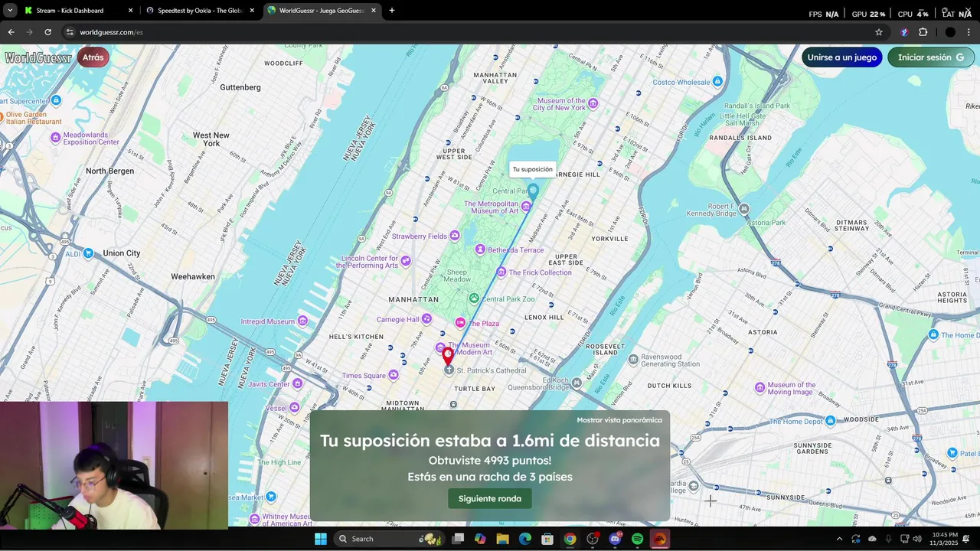Click the Bethesda Terrace marker

(480, 249)
